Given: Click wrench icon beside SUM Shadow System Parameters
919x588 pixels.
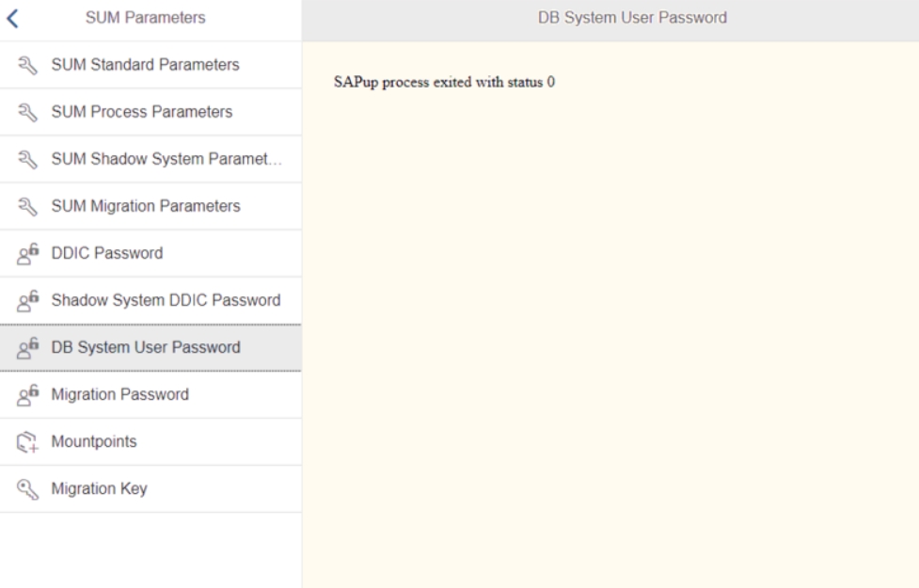Looking at the screenshot, I should [27, 159].
